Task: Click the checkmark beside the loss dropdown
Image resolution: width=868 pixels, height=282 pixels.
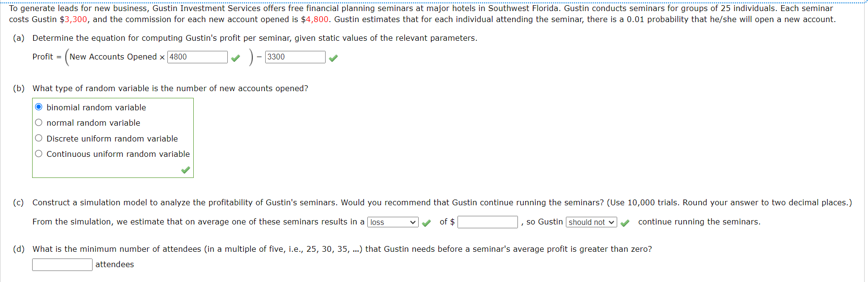Action: (x=426, y=222)
